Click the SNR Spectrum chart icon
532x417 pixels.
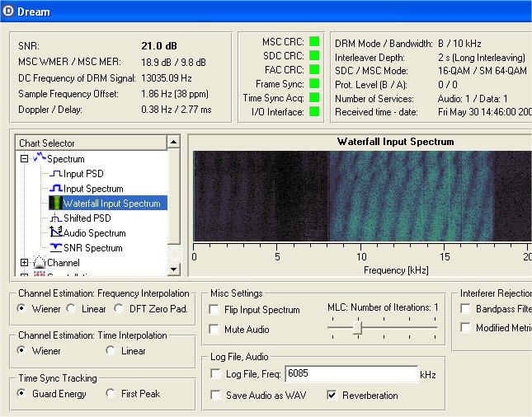click(x=55, y=248)
